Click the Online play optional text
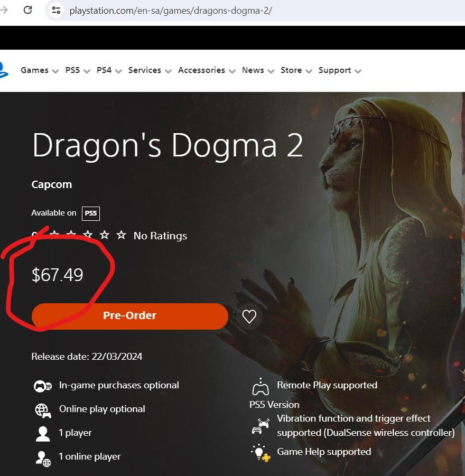Viewport: 465px width, 476px height. point(102,409)
